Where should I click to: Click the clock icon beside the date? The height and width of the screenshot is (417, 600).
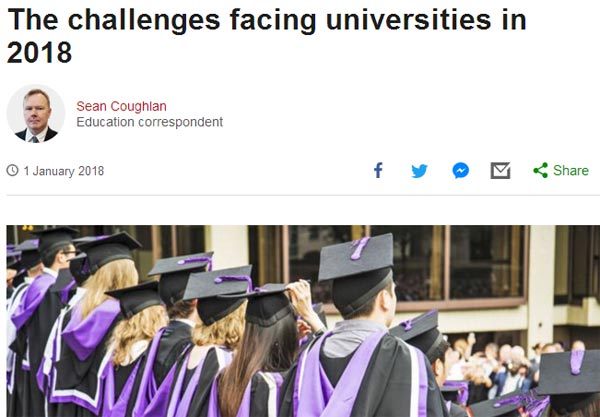12,171
